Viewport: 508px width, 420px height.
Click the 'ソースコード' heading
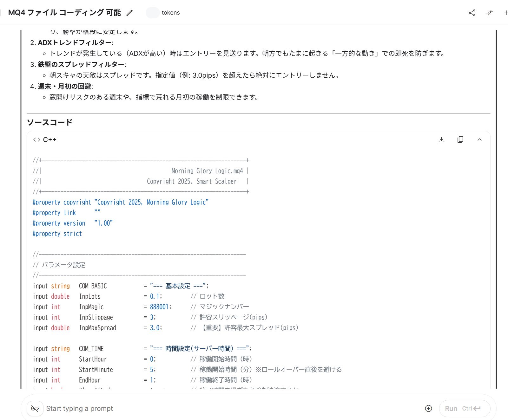49,122
